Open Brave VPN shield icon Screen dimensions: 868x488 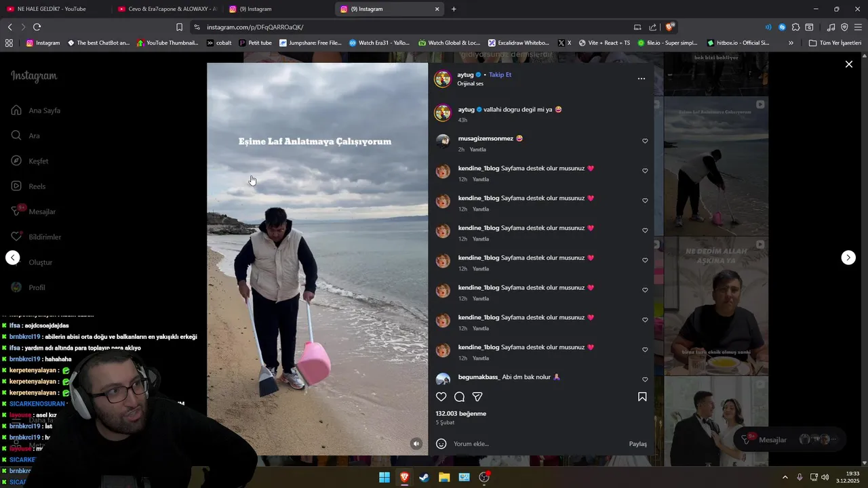tap(844, 27)
